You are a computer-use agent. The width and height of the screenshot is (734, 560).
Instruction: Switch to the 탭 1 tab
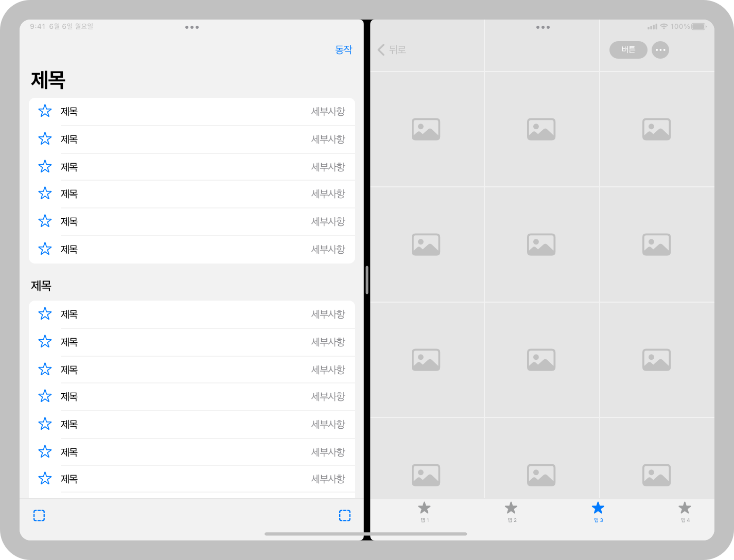click(x=424, y=511)
